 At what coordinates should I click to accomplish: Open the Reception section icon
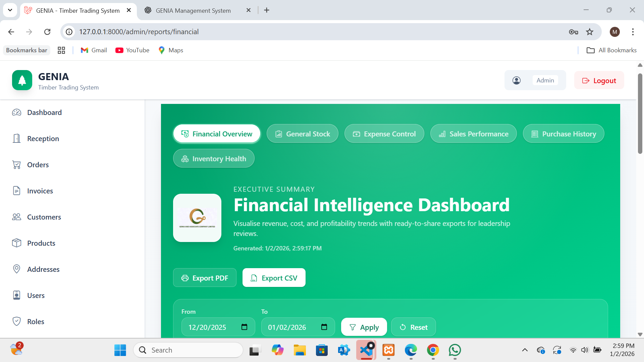pyautogui.click(x=17, y=138)
